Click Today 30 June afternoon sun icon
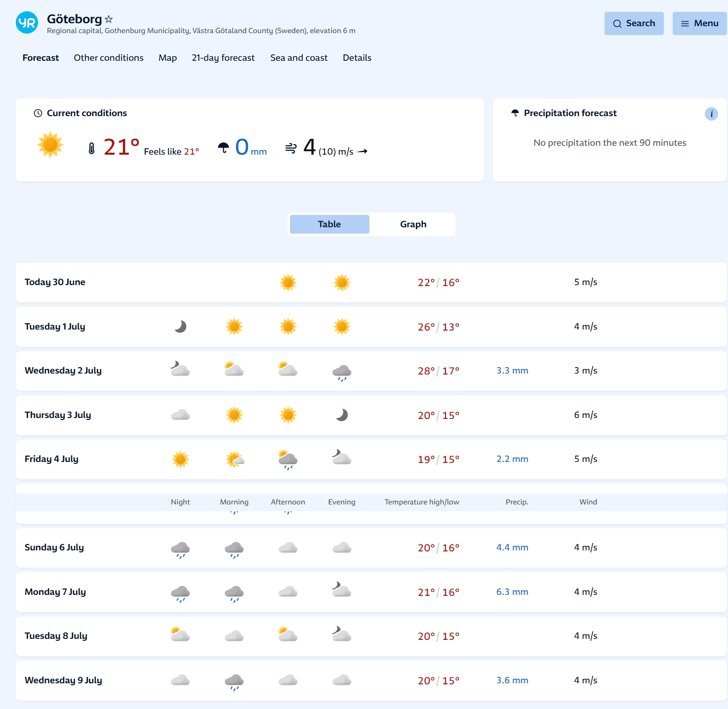This screenshot has height=709, width=728. [x=288, y=283]
